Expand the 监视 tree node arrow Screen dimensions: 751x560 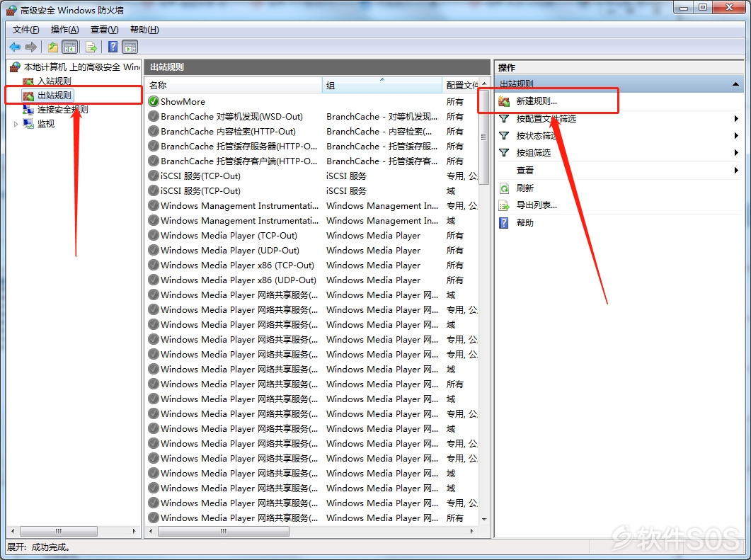[16, 124]
